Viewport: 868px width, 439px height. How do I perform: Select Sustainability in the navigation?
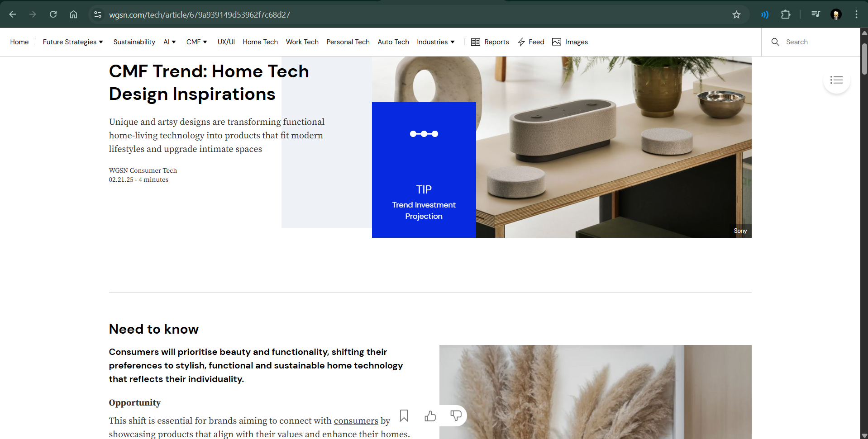[x=134, y=42]
